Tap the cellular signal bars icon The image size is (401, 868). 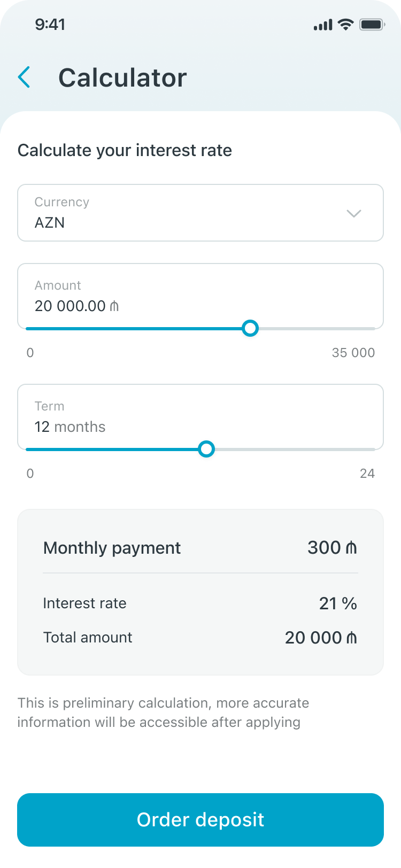pos(323,25)
